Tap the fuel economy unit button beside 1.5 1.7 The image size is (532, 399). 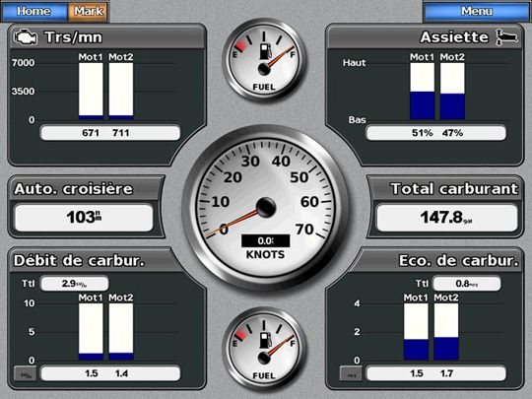pos(351,374)
